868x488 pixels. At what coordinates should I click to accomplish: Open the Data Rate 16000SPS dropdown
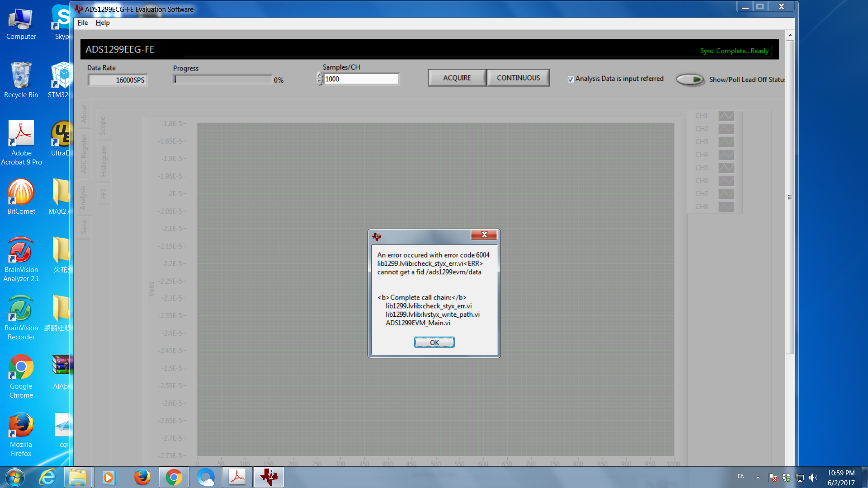point(118,80)
